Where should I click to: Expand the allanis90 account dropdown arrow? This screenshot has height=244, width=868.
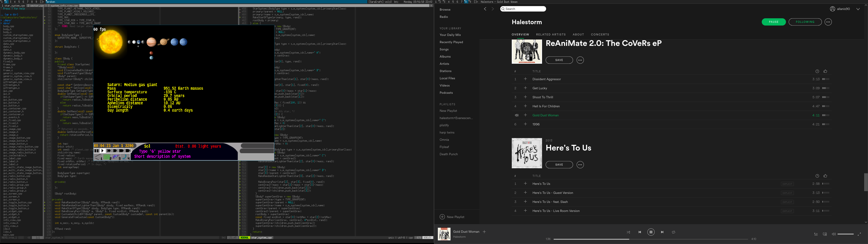coord(858,9)
